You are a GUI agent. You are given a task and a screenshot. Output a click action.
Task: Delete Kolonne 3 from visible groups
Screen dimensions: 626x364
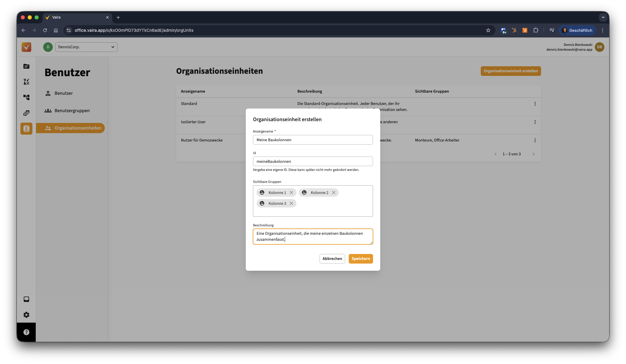(291, 203)
